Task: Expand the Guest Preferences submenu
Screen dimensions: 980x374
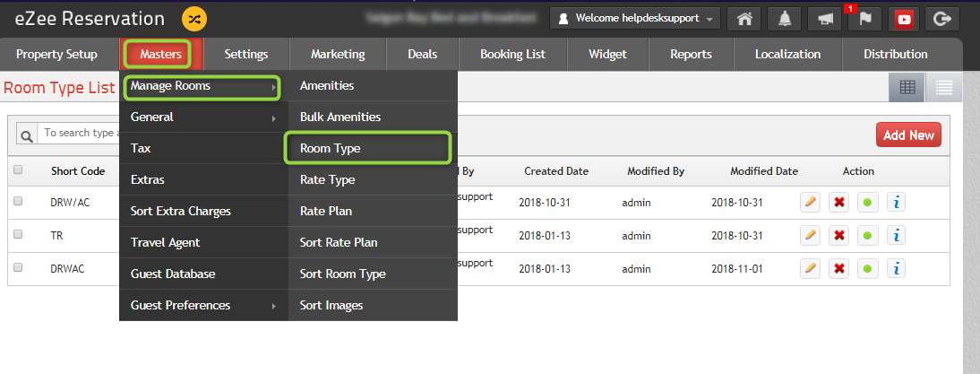Action: coord(203,305)
